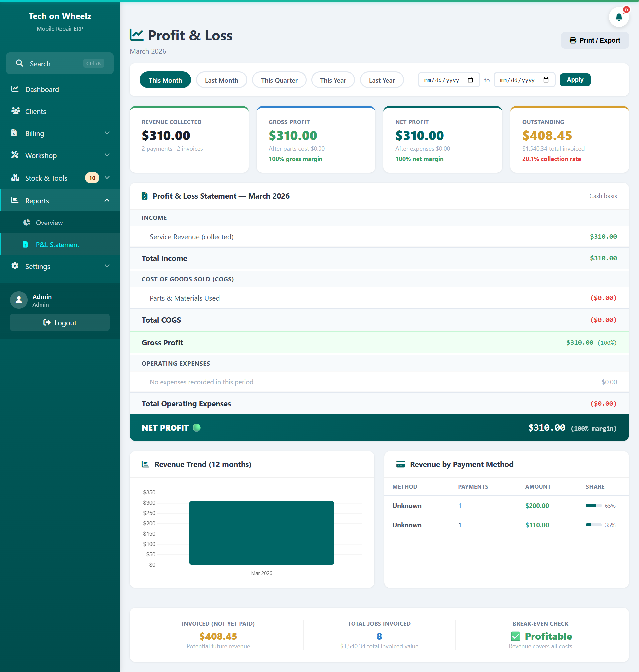Click the Reports bar chart icon
Screen dimensions: 639x672
point(15,200)
